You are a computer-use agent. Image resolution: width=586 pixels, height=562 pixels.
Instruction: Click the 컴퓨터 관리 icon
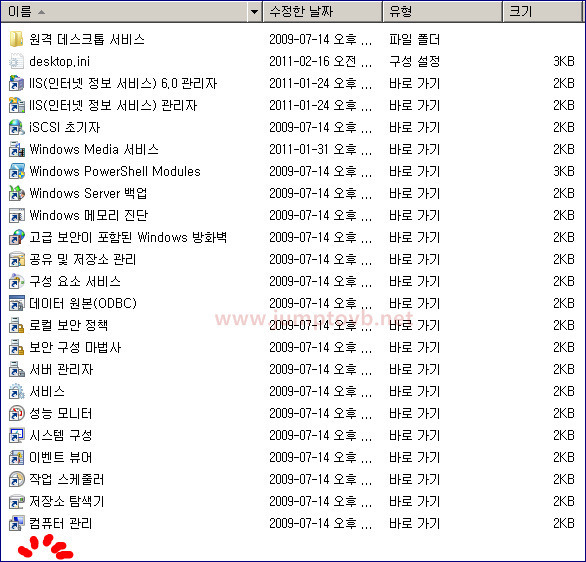point(16,524)
